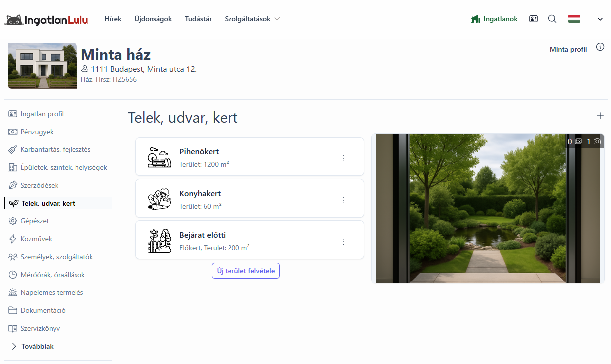Click the Konyhakert Terület: 60 m² text
This screenshot has height=364, width=611.
200,206
